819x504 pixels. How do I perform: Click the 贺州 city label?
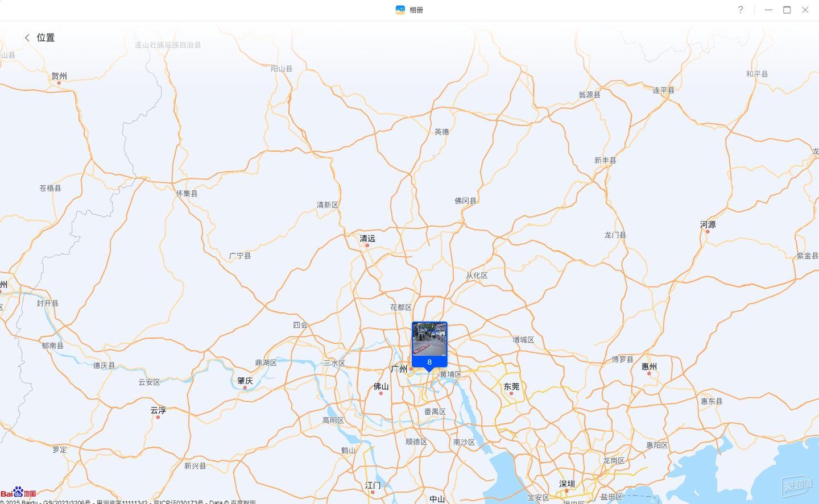coord(59,76)
